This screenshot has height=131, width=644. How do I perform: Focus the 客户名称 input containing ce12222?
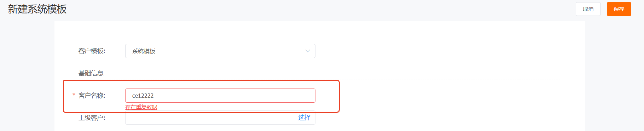click(220, 96)
